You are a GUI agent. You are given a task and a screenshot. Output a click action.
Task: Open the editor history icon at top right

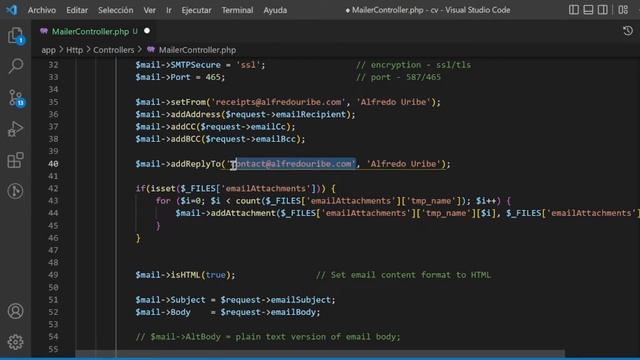(628, 31)
